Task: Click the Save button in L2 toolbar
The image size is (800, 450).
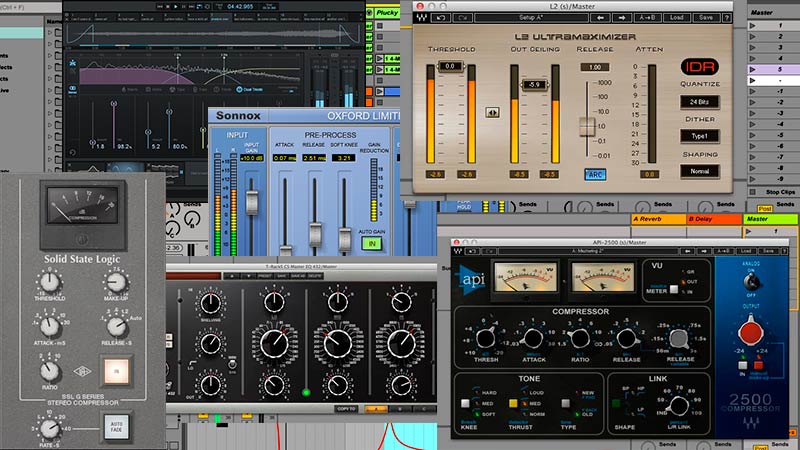Action: pyautogui.click(x=706, y=18)
